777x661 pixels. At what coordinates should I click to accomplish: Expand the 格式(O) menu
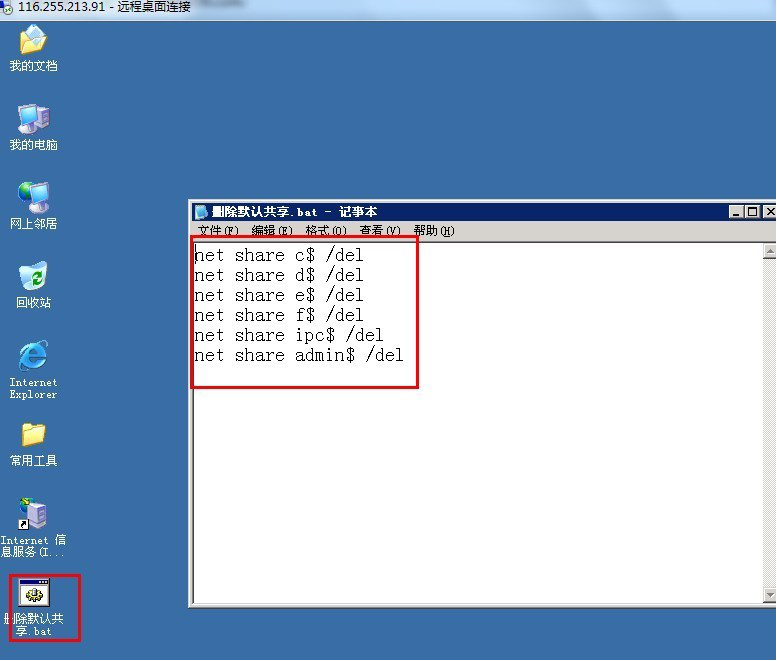click(326, 231)
